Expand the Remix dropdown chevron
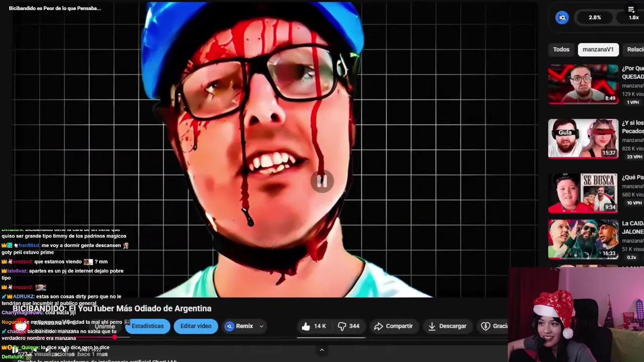Screen dimensions: 644x362 click(x=261, y=326)
